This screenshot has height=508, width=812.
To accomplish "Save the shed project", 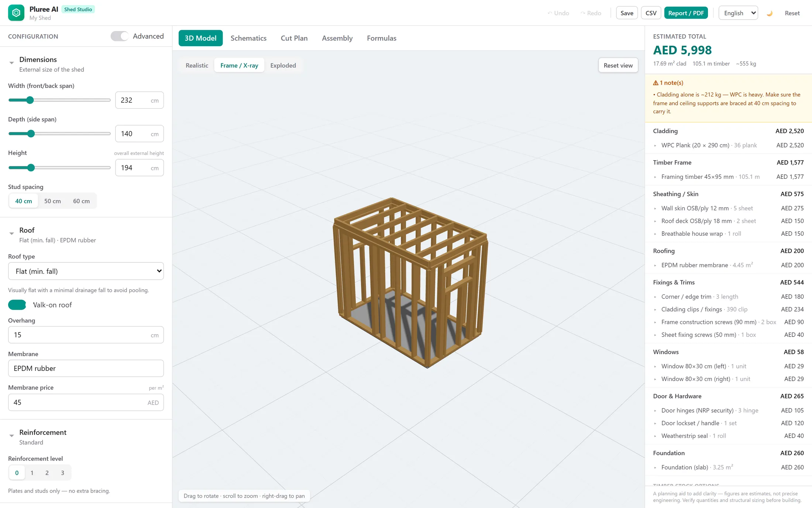I will [x=627, y=13].
